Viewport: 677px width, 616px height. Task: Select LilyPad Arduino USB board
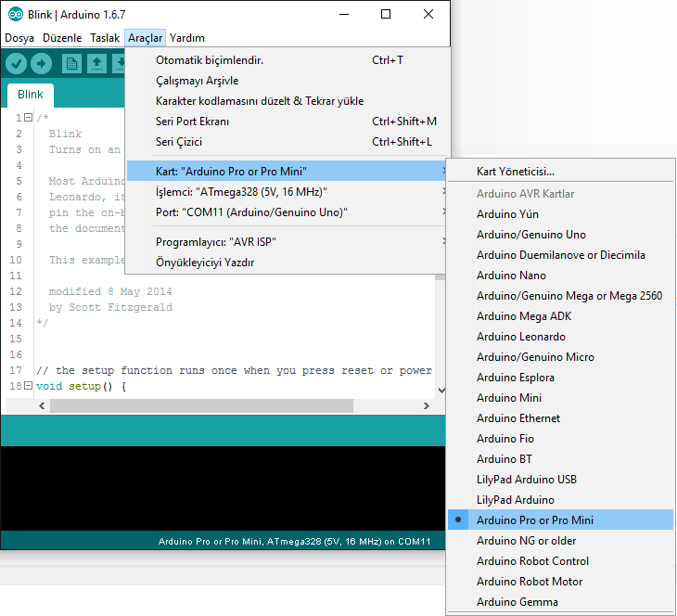coord(560,479)
